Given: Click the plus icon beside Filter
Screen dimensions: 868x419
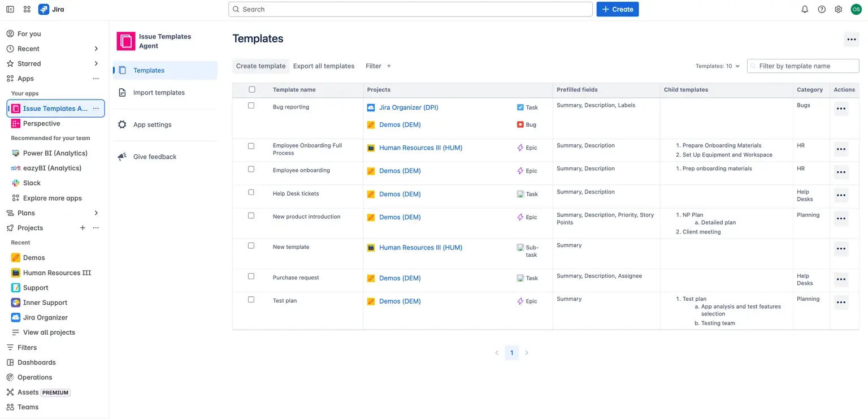Looking at the screenshot, I should tap(389, 66).
